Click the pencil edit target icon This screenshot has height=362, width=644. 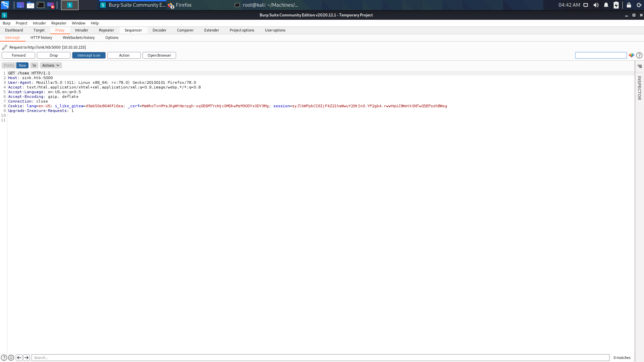click(x=5, y=47)
